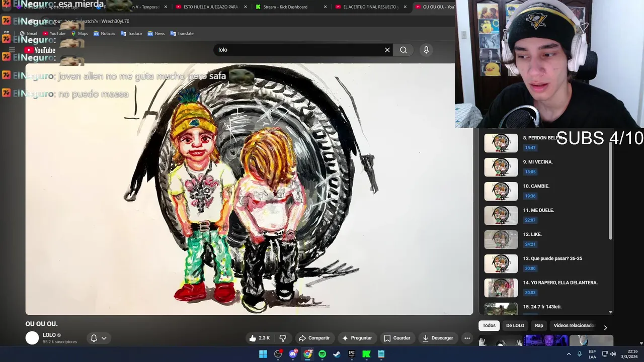Go to YouTube home via logo
The height and width of the screenshot is (362, 644).
tap(40, 50)
